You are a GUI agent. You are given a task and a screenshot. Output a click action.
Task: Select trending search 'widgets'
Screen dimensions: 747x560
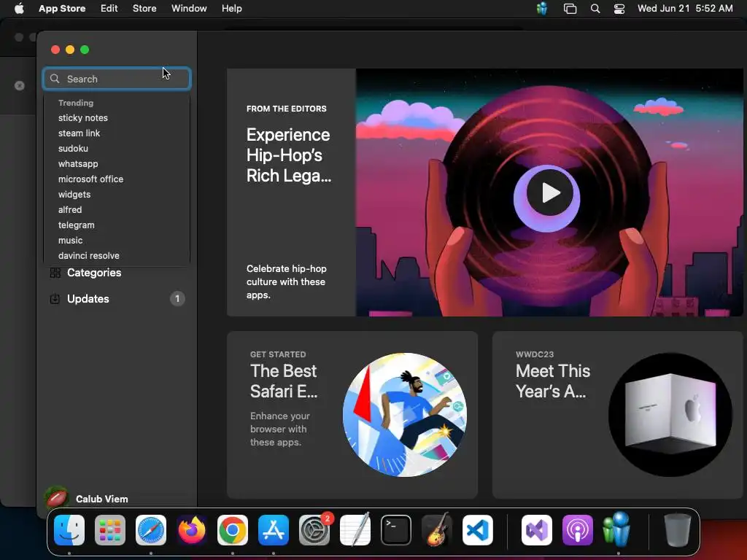(x=74, y=194)
